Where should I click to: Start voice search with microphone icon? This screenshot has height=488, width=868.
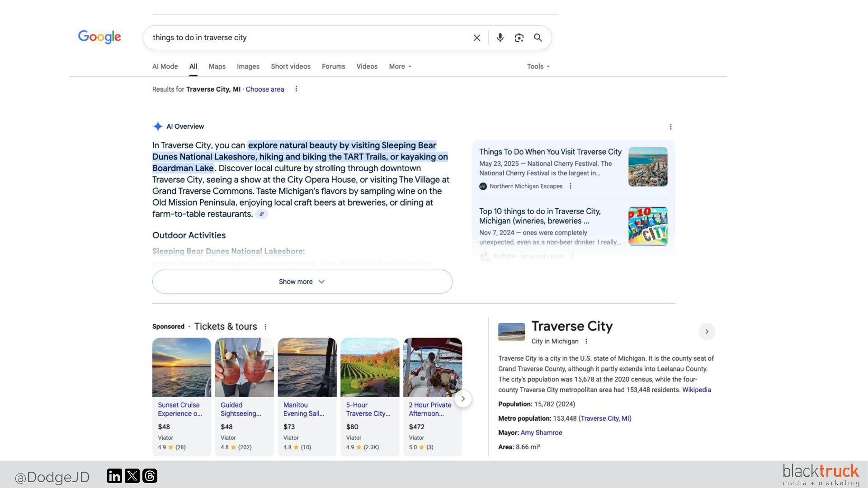(500, 38)
